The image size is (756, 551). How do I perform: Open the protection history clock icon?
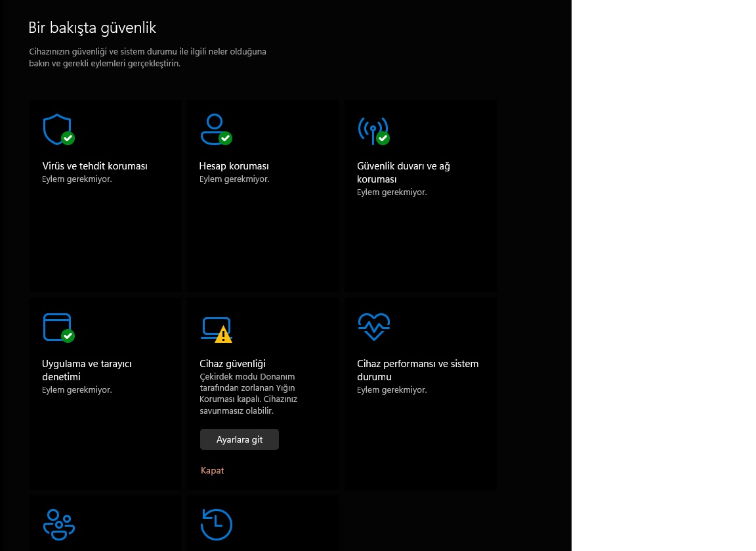(x=216, y=525)
